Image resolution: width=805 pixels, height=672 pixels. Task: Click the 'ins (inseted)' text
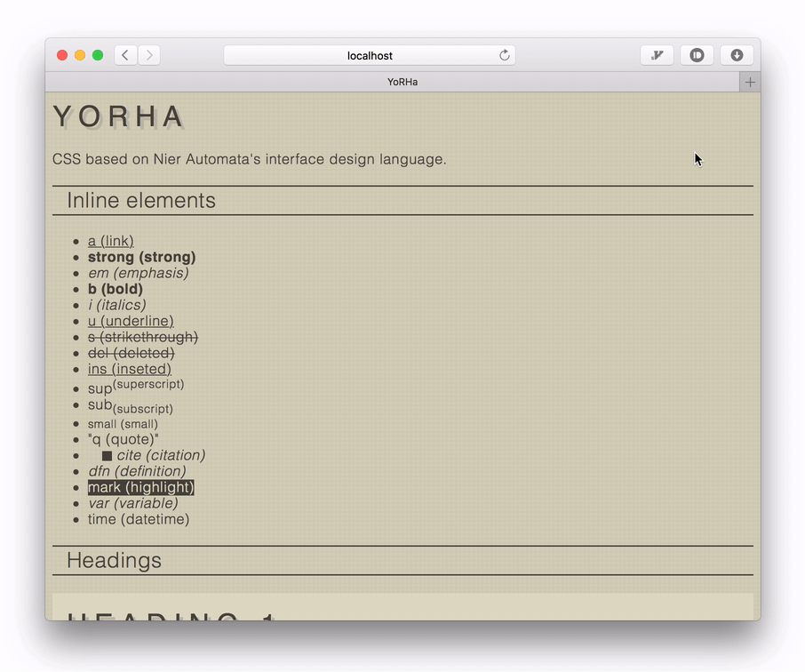pyautogui.click(x=130, y=369)
